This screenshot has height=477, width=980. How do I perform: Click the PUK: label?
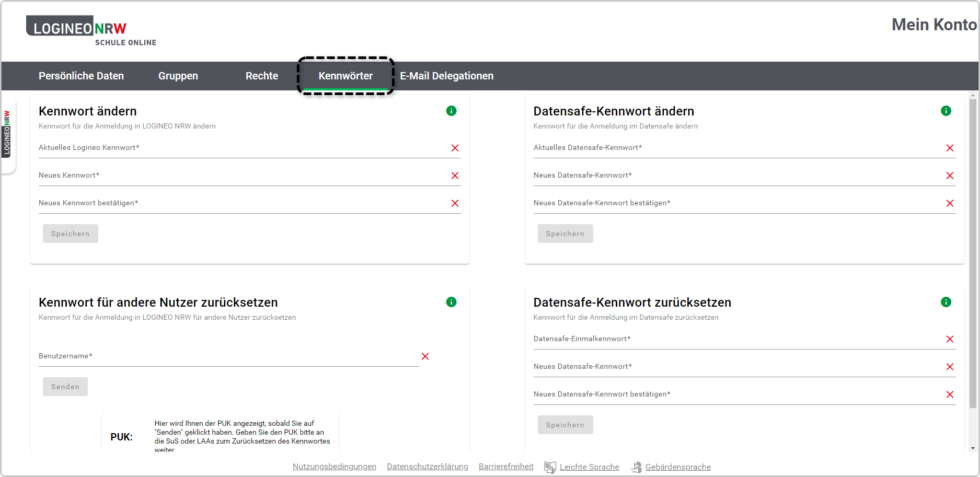[x=121, y=437]
